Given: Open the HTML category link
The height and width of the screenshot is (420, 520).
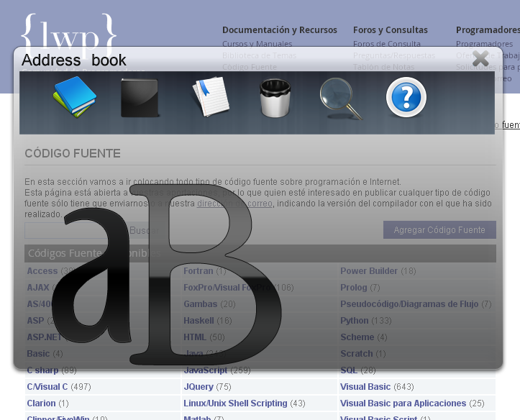Looking at the screenshot, I should pyautogui.click(x=195, y=337).
